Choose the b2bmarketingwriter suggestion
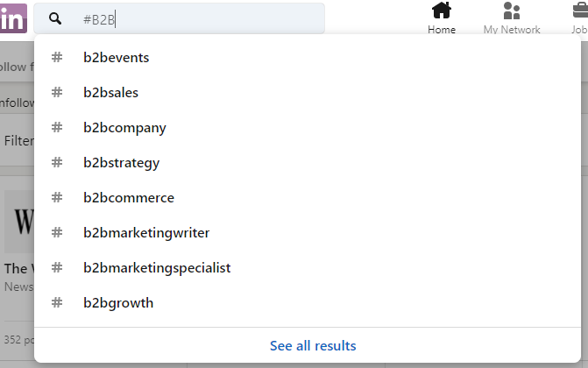Viewport: 588px width, 368px height. click(x=146, y=233)
